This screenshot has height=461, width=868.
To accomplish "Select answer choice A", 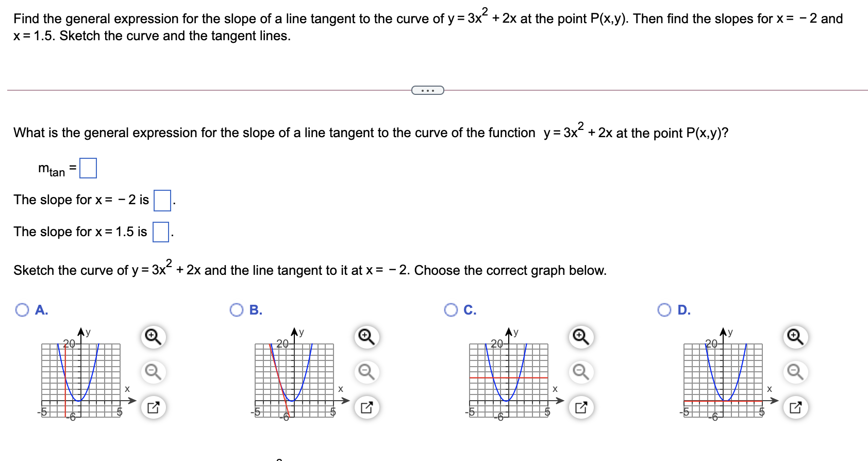I will pos(21,310).
